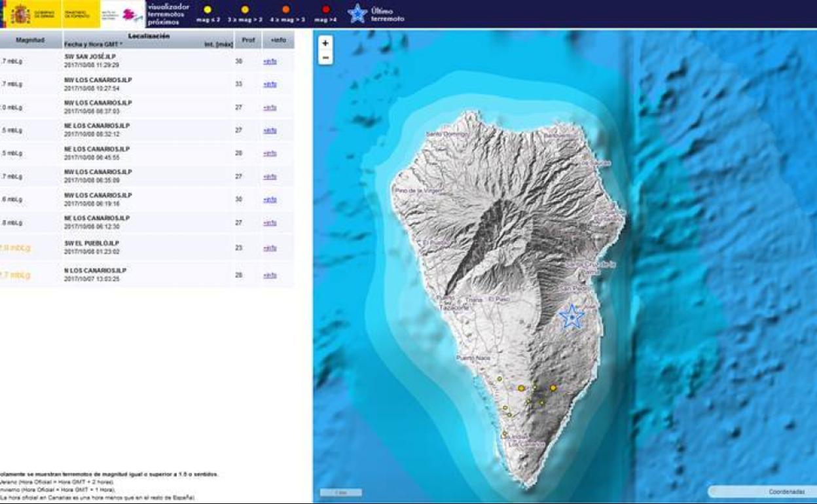
Task: Click the large yellow earthquake marker nearest east coast
Action: click(x=553, y=388)
